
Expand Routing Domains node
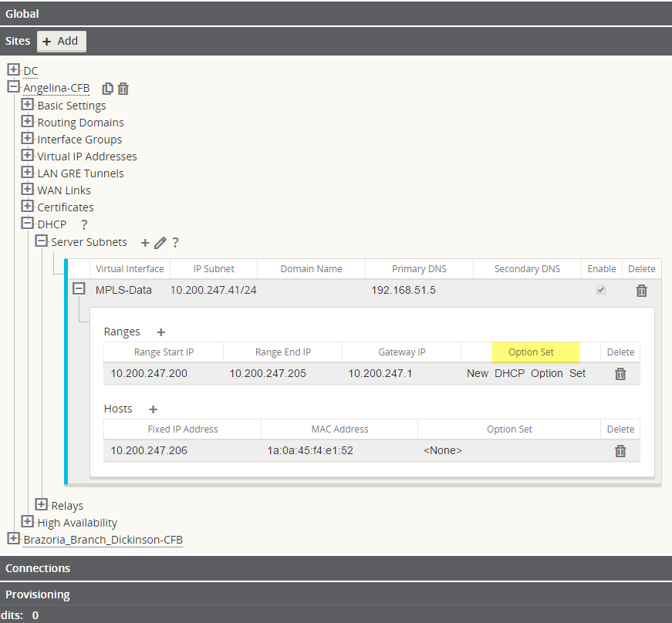[28, 121]
